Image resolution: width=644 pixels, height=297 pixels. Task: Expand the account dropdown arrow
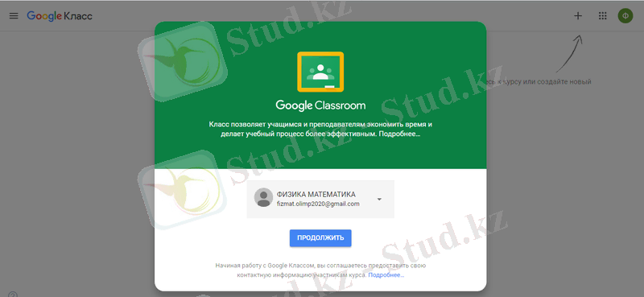point(379,200)
